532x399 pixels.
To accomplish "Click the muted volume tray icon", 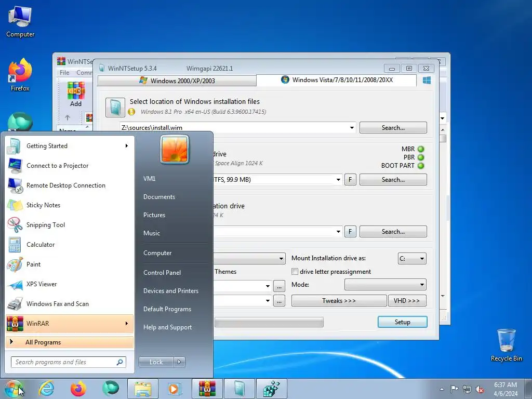I will click(480, 389).
